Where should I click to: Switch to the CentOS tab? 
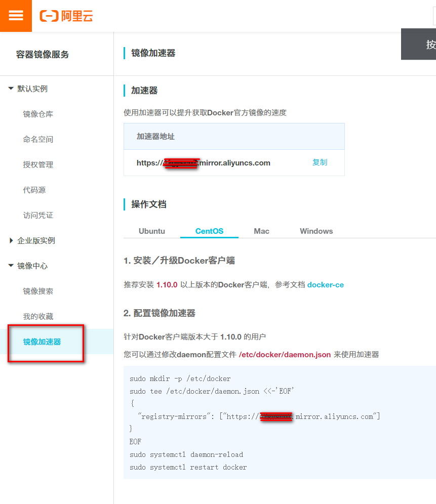tap(209, 231)
